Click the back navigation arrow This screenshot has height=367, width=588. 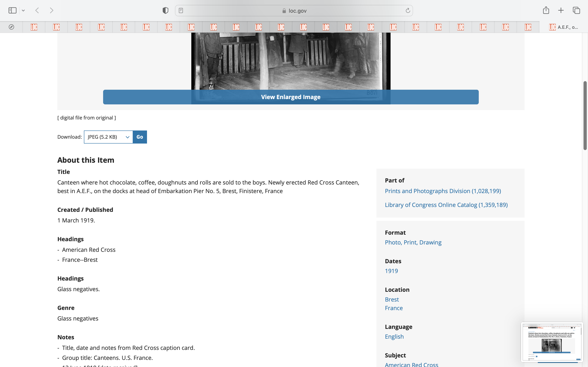[37, 10]
